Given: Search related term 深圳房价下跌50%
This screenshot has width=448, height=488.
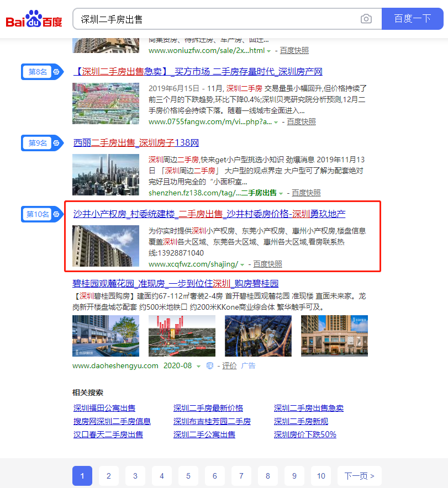Looking at the screenshot, I should (x=305, y=434).
